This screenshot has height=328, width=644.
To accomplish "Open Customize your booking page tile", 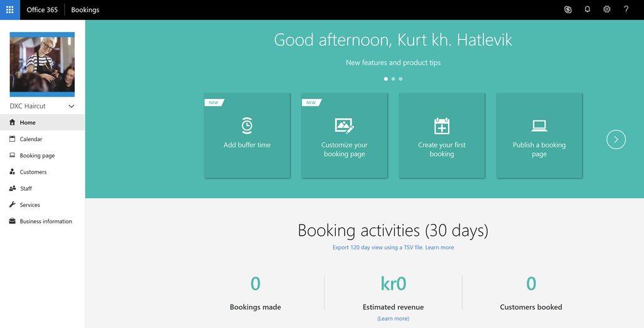I will tap(344, 135).
